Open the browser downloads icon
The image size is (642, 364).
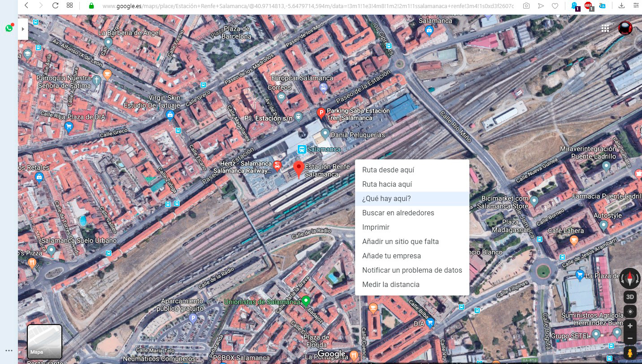pos(621,6)
